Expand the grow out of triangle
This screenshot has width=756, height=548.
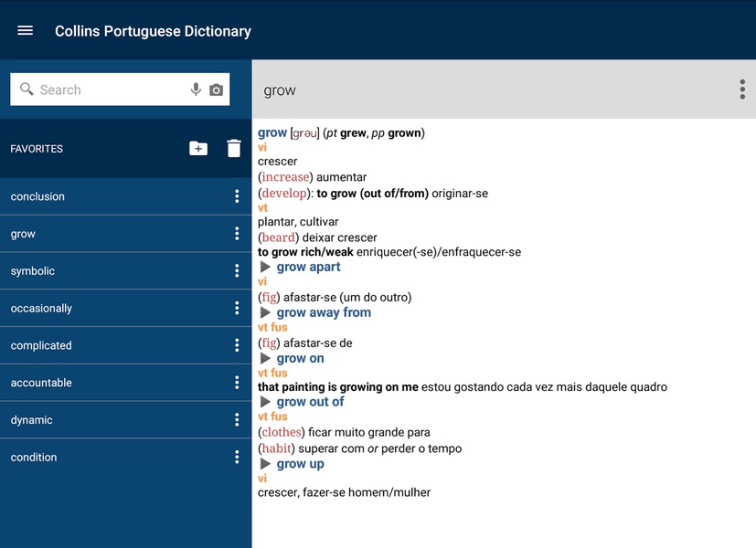[x=265, y=402]
